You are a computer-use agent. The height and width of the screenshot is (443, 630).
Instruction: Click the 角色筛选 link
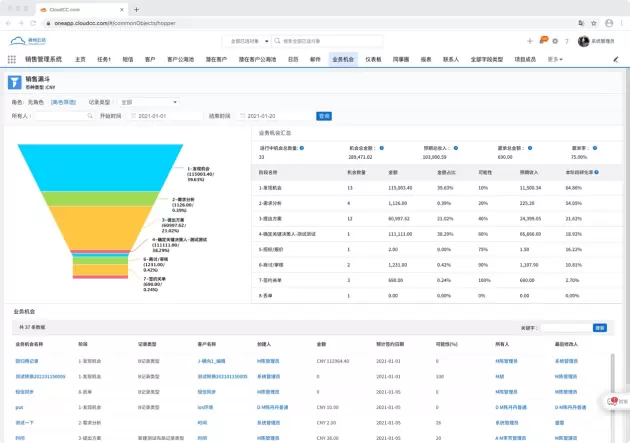pos(64,101)
